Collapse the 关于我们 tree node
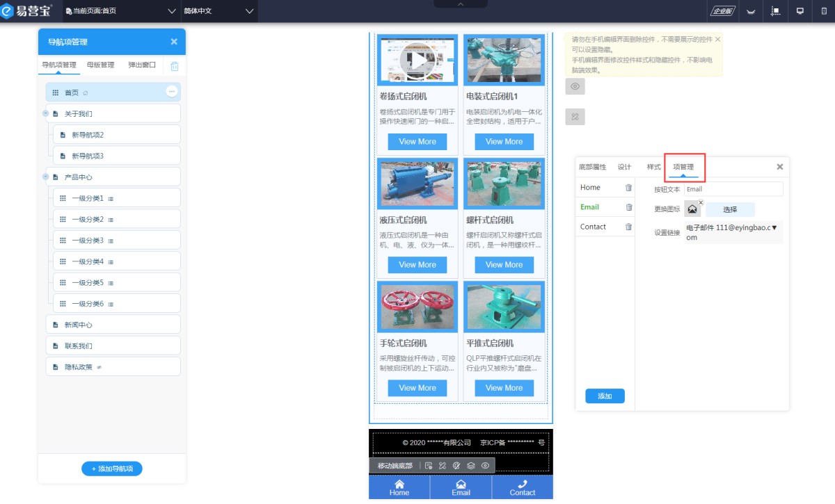Image resolution: width=835 pixels, height=504 pixels. point(45,113)
